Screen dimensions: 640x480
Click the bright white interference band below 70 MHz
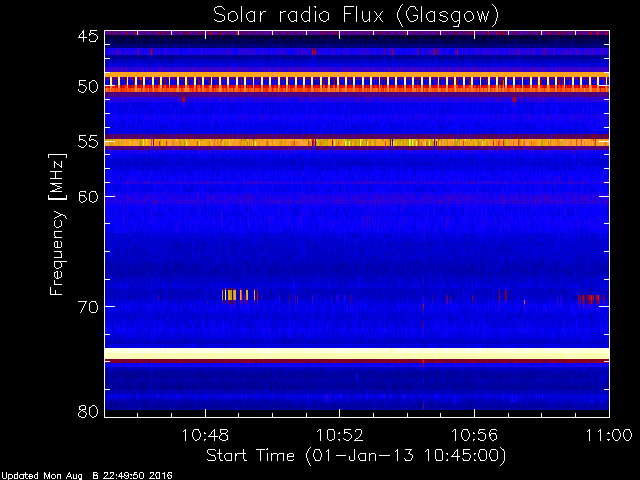357,353
